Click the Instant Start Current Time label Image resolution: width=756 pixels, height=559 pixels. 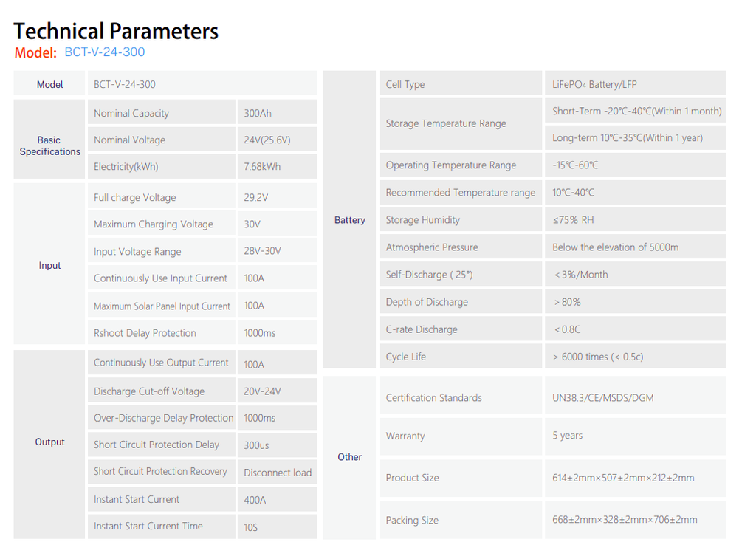click(148, 527)
